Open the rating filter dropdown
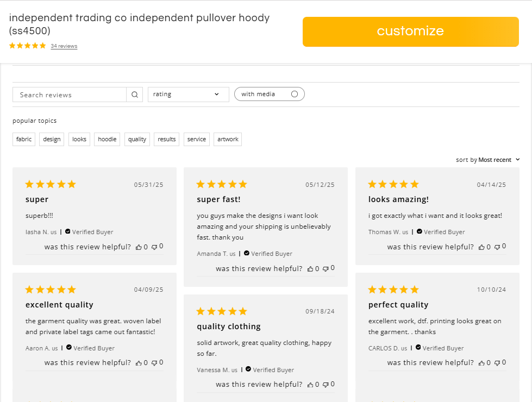 (189, 95)
